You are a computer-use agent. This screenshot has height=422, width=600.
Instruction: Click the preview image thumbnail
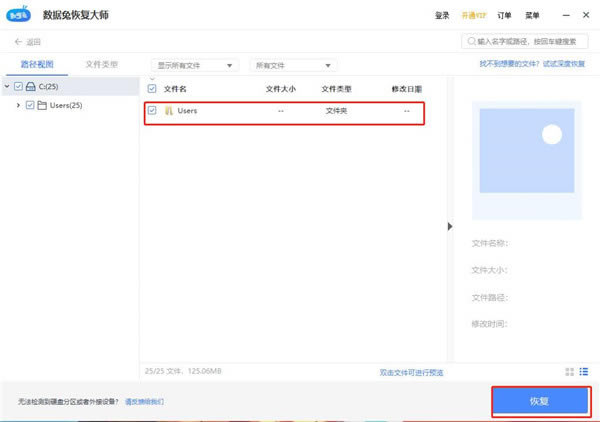coord(527,150)
